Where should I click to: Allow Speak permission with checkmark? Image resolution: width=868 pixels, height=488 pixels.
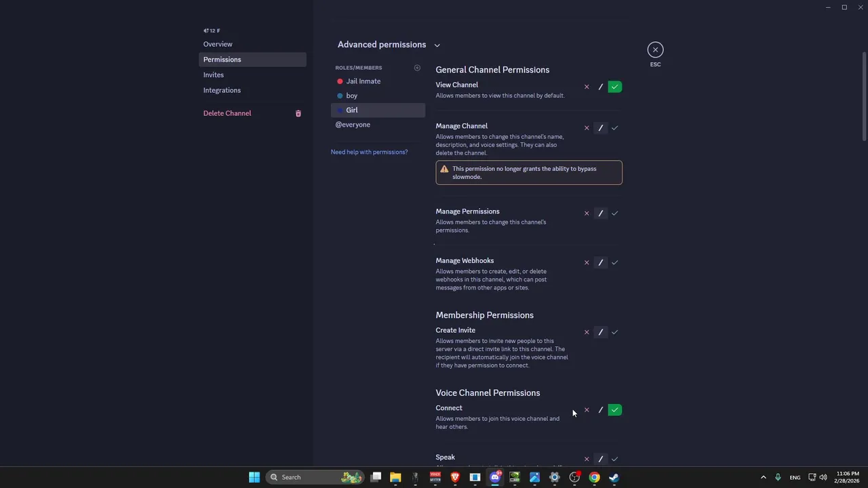615,459
